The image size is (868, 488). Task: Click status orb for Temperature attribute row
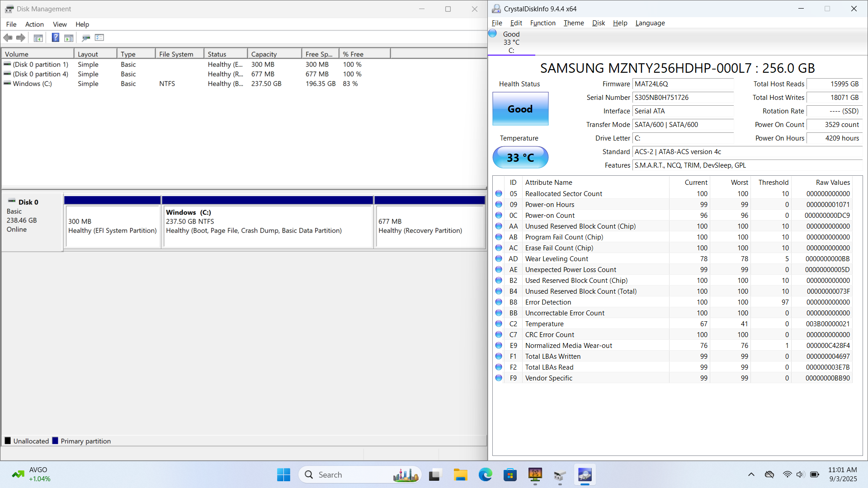tap(499, 324)
